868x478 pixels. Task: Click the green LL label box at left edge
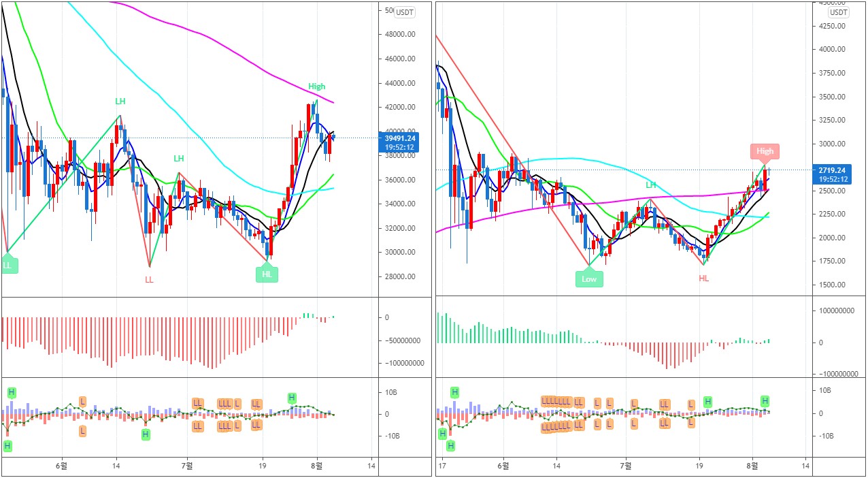pyautogui.click(x=8, y=265)
